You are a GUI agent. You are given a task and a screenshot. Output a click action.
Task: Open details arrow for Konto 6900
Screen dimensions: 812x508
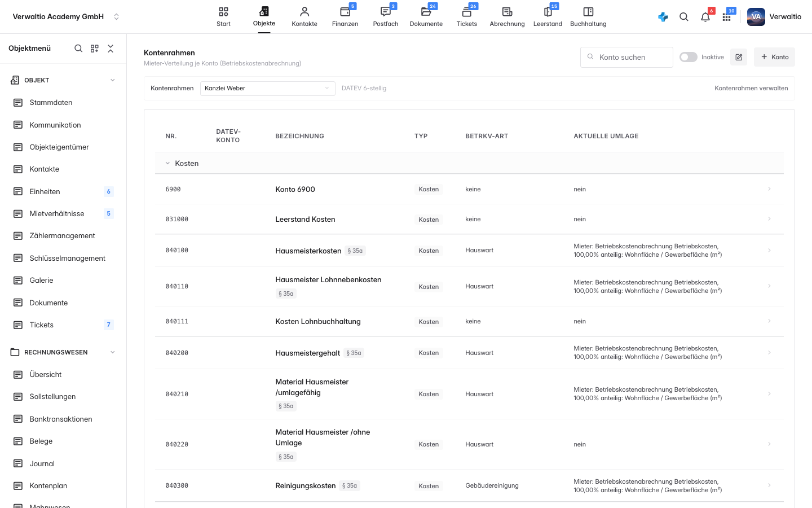click(769, 189)
